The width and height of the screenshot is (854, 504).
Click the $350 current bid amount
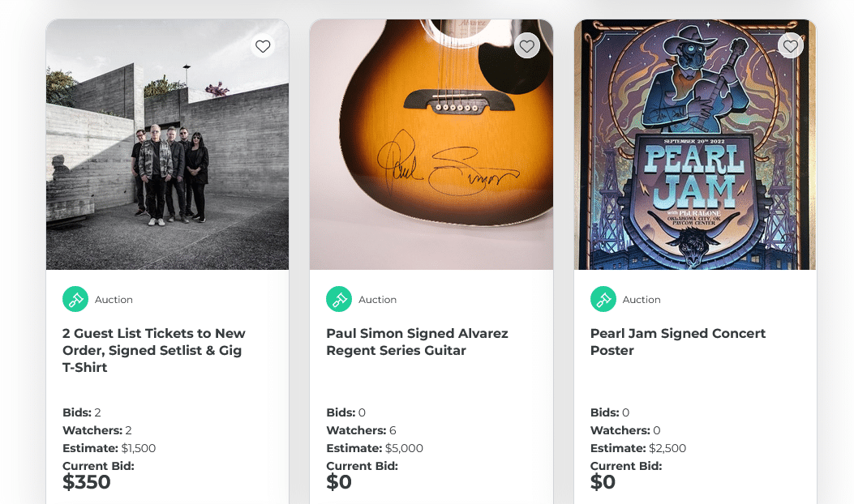click(x=87, y=482)
